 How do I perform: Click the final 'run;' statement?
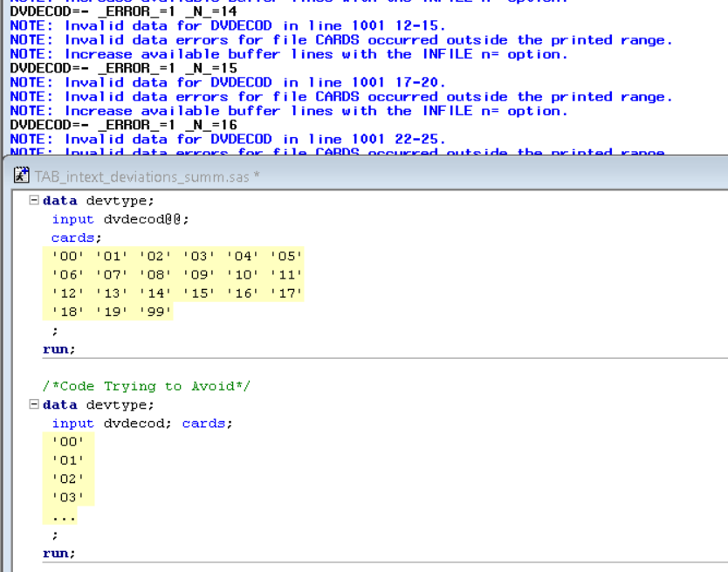(x=58, y=553)
